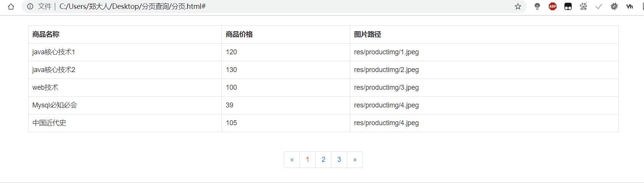
Task: Go to previous page with « button
Action: click(x=292, y=159)
